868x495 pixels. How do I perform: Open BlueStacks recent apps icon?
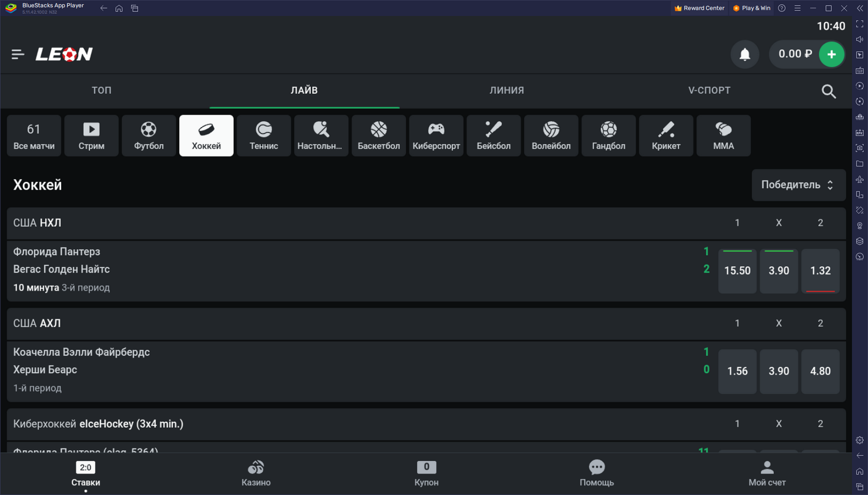point(135,8)
